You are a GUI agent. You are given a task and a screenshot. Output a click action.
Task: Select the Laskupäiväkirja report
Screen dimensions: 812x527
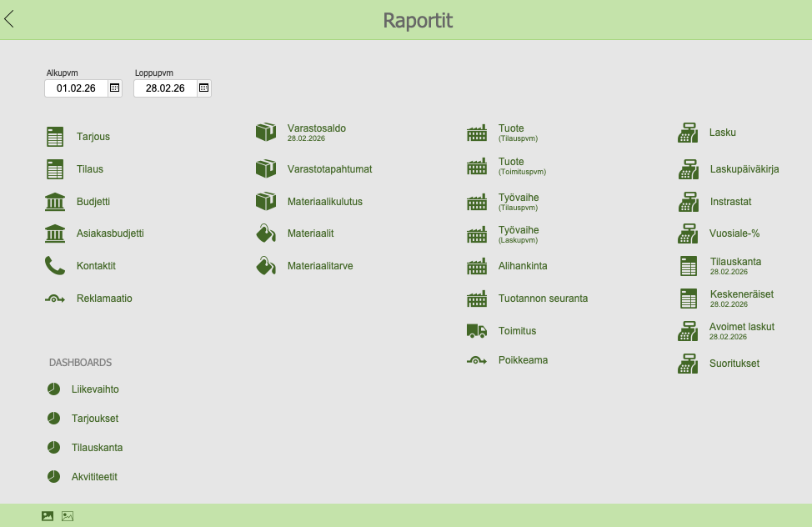744,169
